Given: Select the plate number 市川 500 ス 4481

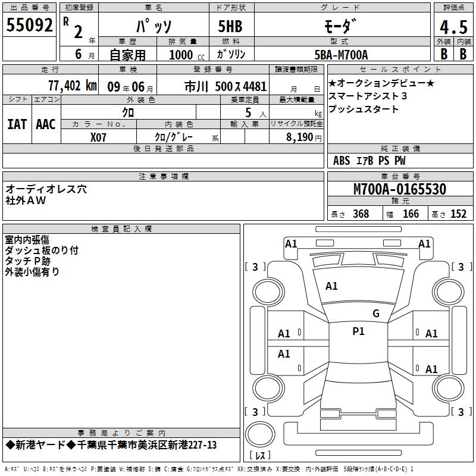Looking at the screenshot, I should (226, 86).
